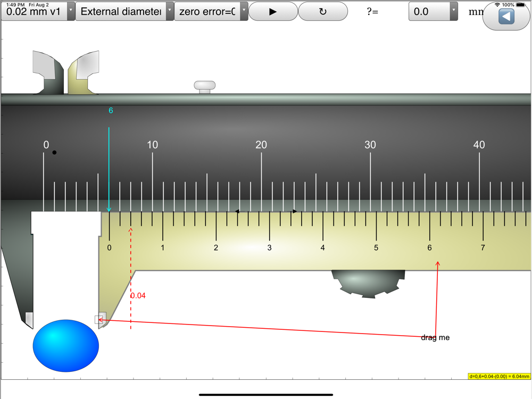The height and width of the screenshot is (399, 532).
Task: Click the small square handle at jaw tip
Action: pos(99,319)
